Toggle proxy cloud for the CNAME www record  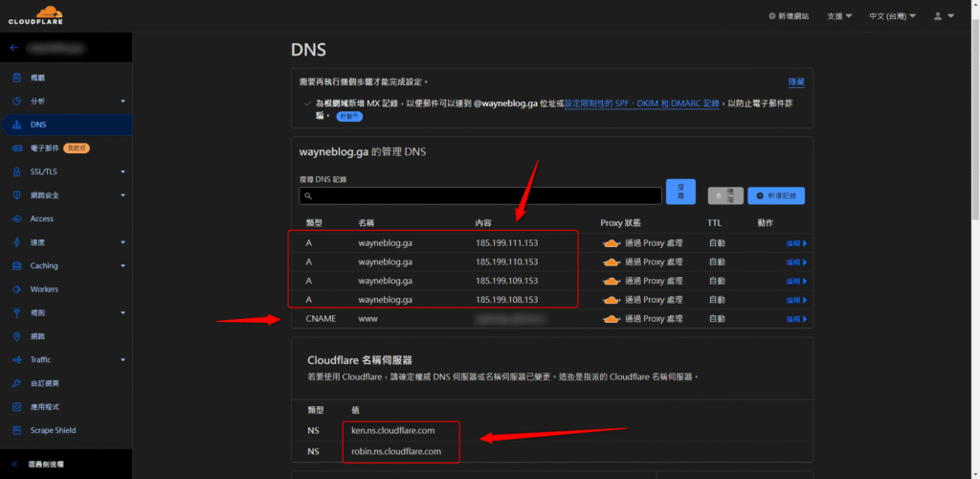pos(613,318)
